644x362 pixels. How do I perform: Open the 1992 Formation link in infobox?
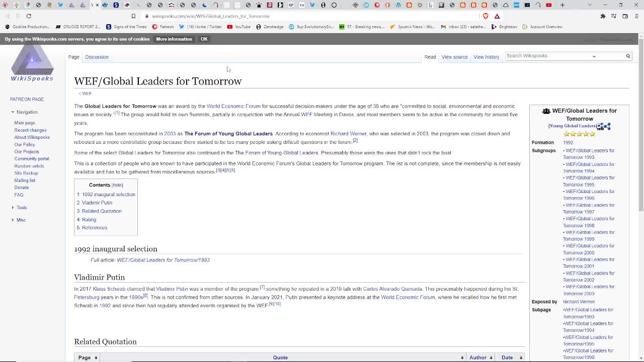pos(568,143)
